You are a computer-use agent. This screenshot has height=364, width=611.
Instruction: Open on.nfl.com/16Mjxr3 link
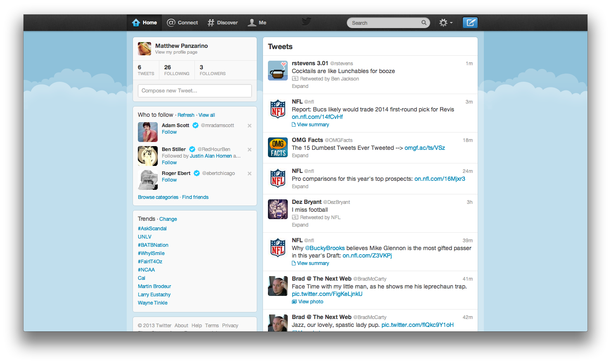(x=440, y=179)
